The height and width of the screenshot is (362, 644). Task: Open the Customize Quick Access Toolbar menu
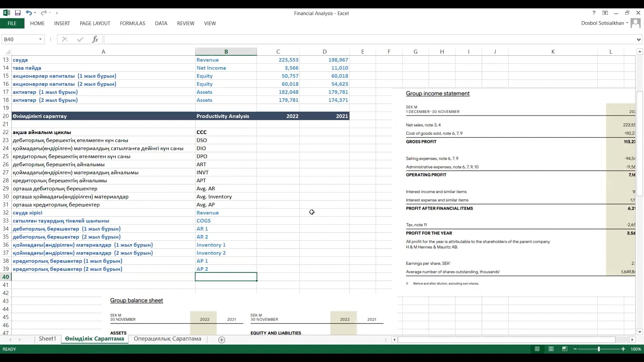57,13
